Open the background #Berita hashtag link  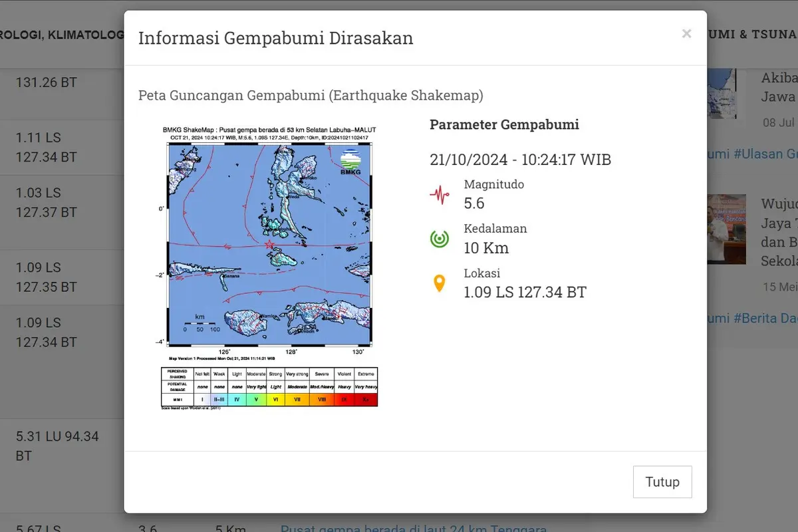(x=765, y=318)
